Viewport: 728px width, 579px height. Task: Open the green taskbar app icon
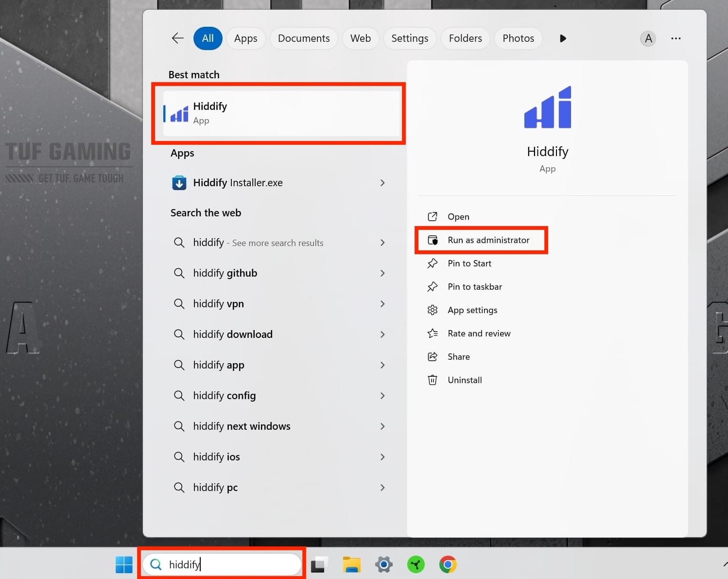point(416,564)
